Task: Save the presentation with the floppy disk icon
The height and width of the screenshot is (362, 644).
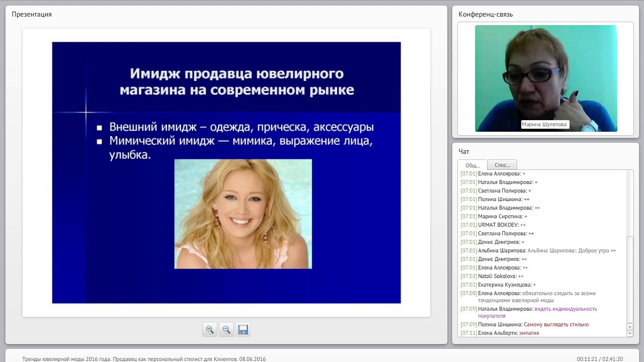Action: click(x=243, y=329)
